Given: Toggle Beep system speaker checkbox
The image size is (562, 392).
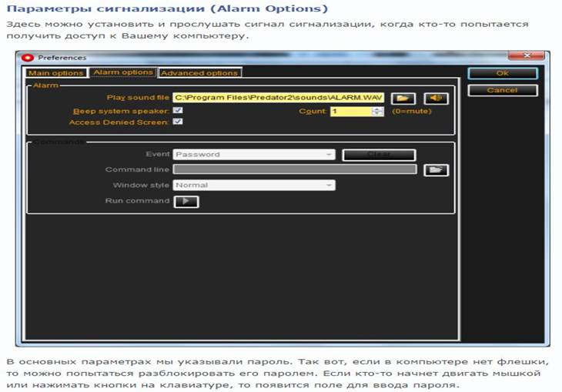Looking at the screenshot, I should (178, 111).
